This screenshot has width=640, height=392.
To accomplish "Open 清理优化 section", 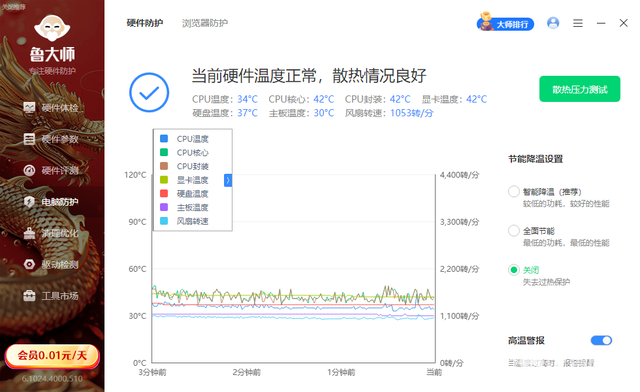I will 52,233.
